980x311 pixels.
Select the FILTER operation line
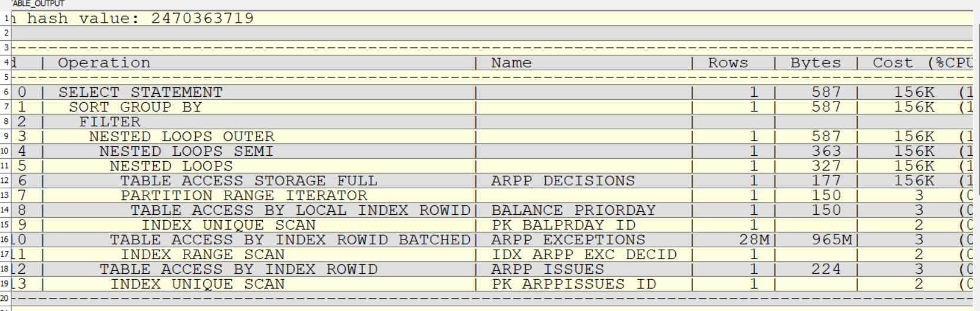pos(110,122)
